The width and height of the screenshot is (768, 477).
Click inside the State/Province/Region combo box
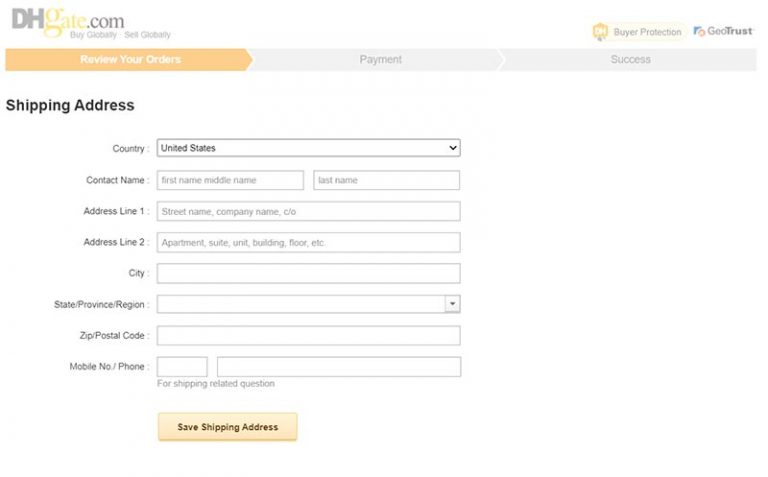coord(300,304)
